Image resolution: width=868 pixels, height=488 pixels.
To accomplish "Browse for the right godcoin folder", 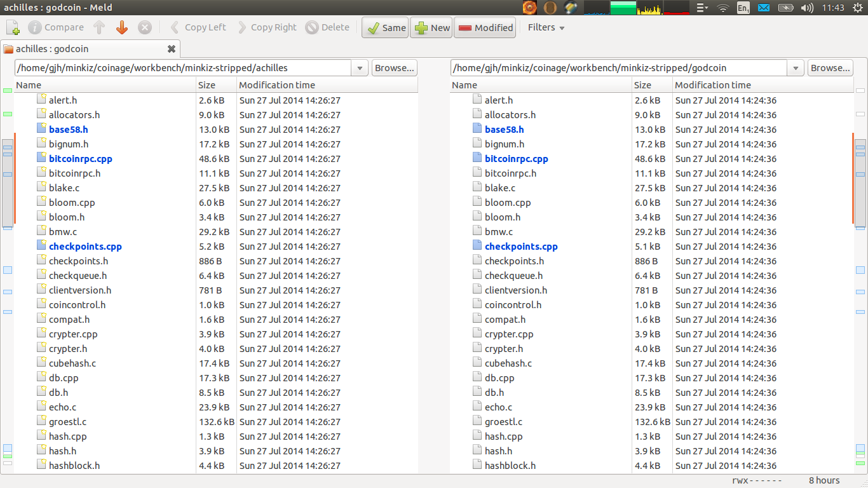I will coord(830,68).
